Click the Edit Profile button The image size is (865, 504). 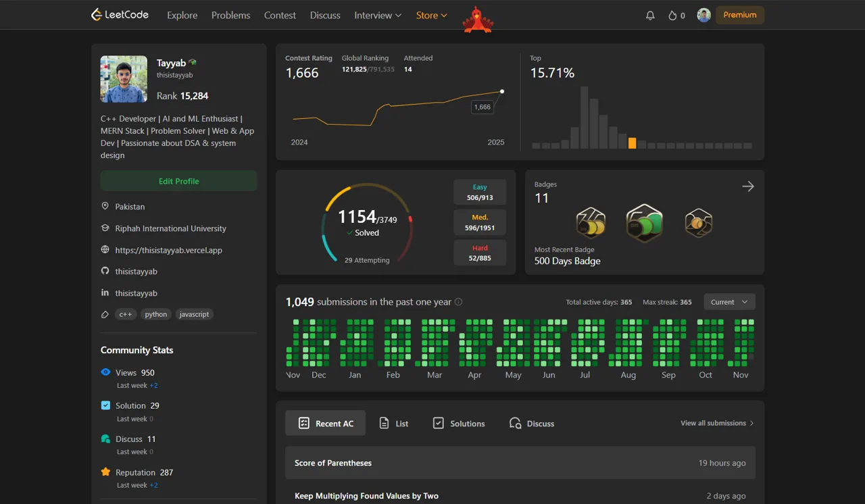[x=178, y=181]
